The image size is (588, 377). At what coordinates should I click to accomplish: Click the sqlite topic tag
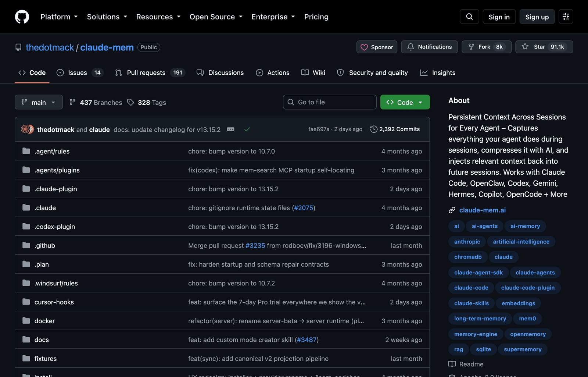[x=484, y=349]
